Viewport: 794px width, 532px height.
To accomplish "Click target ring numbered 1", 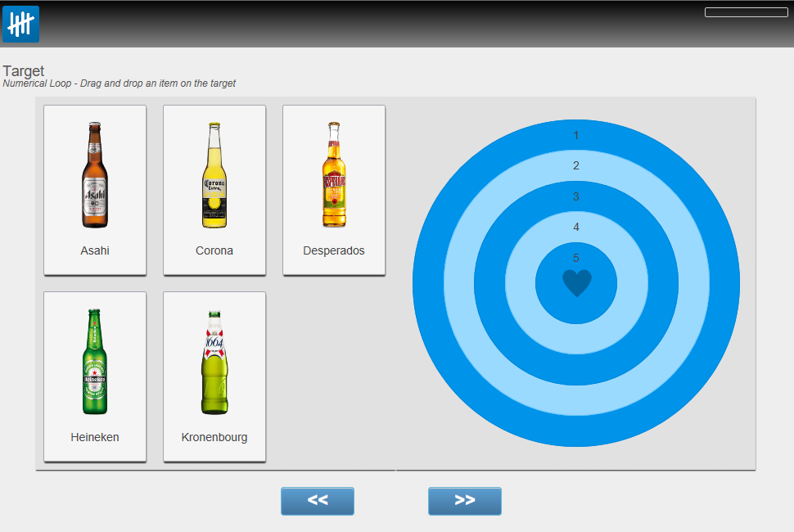I will point(576,135).
